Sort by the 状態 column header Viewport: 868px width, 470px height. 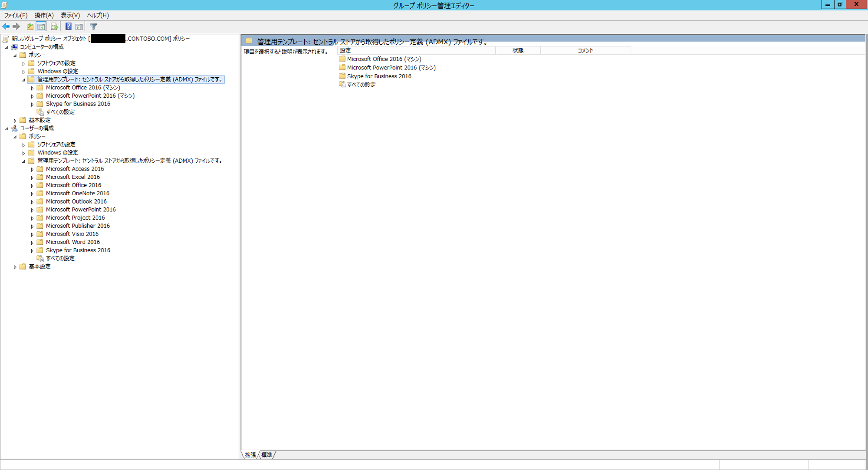point(518,51)
